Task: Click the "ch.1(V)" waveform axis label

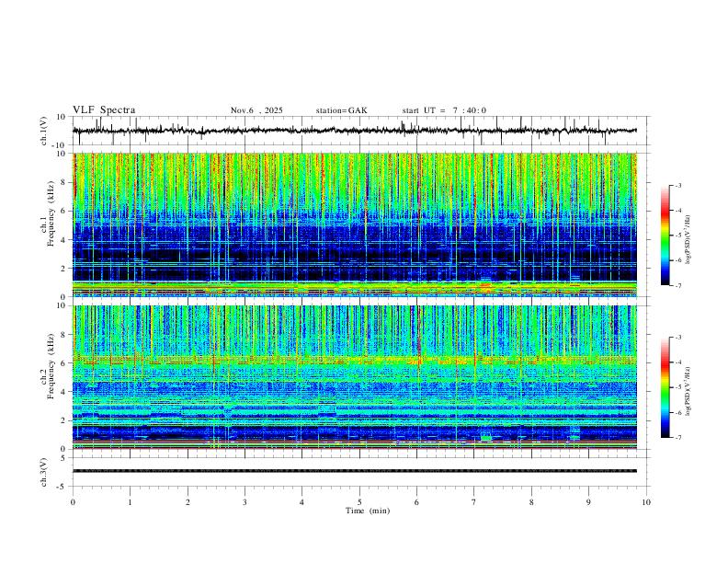Action: 45,131
